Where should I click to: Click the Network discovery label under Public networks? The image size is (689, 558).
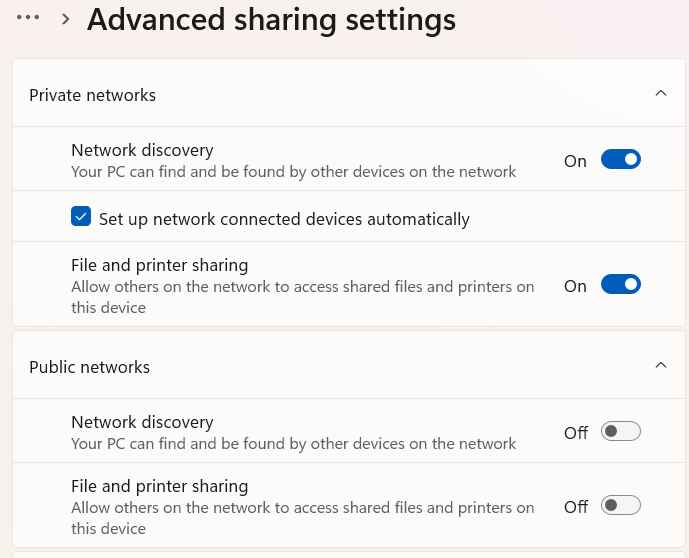click(x=142, y=422)
